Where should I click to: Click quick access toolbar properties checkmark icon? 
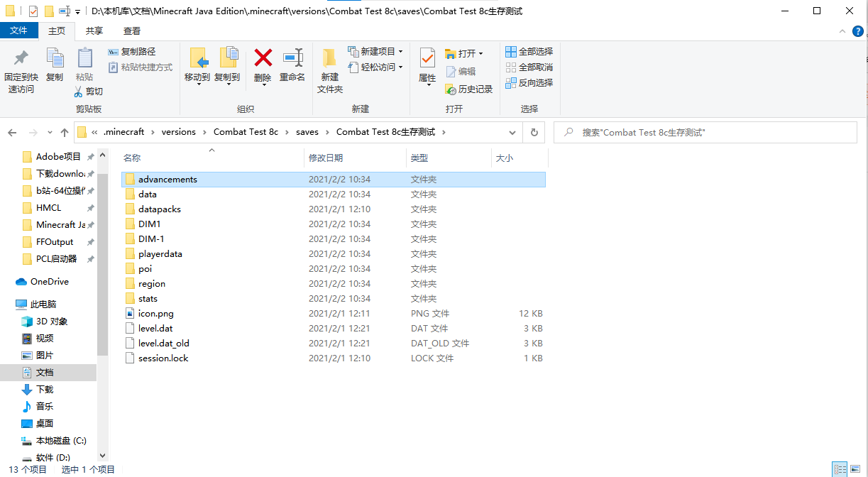tap(33, 11)
